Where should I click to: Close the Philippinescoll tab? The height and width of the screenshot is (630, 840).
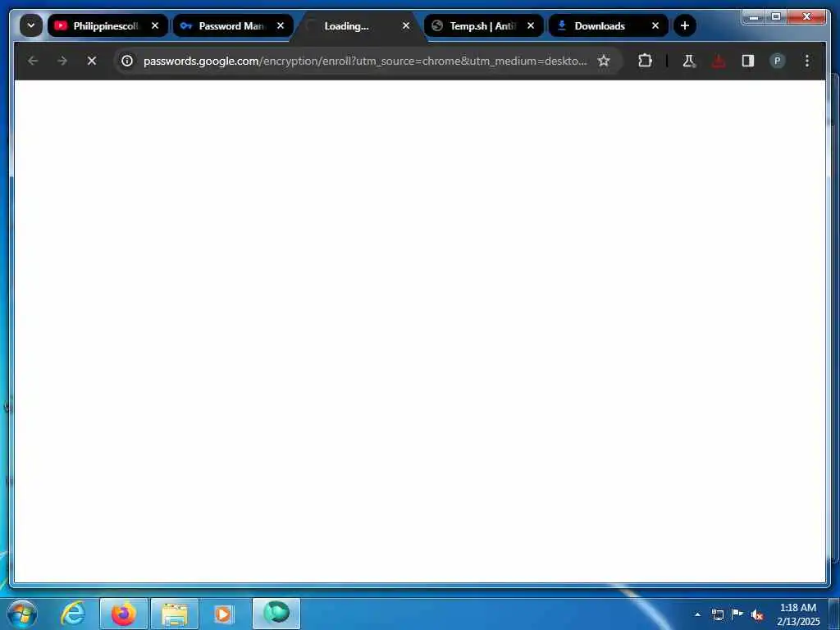pos(155,25)
